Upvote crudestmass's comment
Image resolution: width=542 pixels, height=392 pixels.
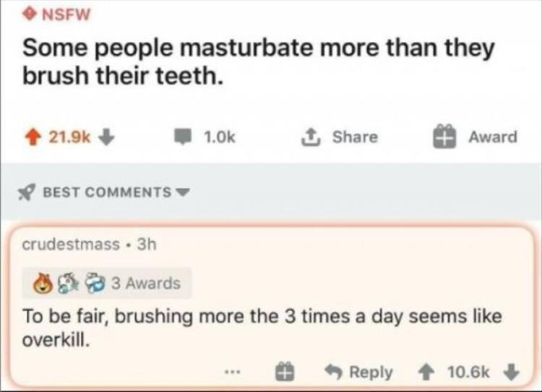click(432, 373)
